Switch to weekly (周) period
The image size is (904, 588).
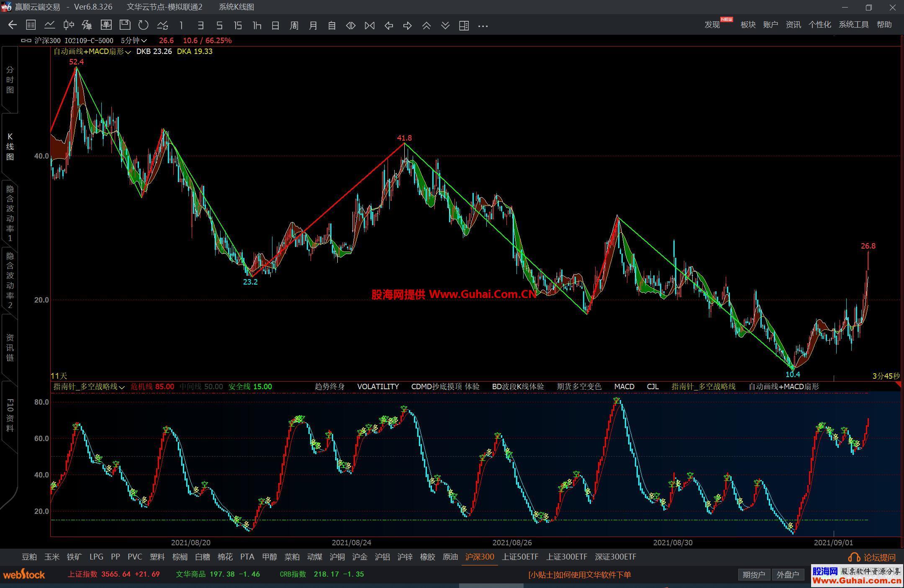click(x=294, y=26)
